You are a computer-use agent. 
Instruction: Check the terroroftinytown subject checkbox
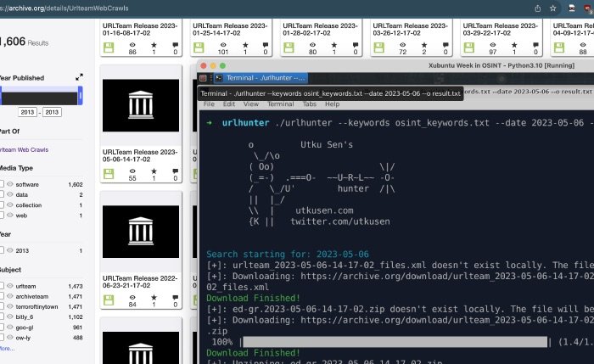tap(2, 306)
